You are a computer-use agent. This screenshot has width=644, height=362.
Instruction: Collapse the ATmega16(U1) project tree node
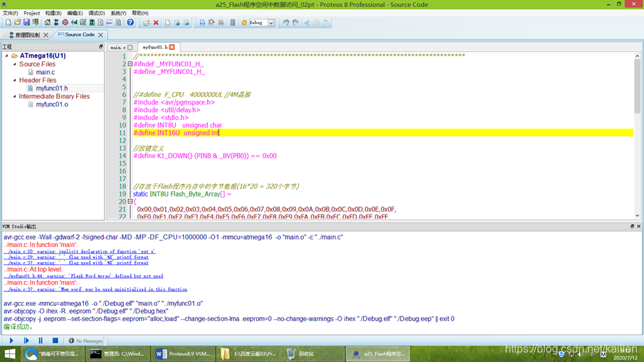[7, 55]
